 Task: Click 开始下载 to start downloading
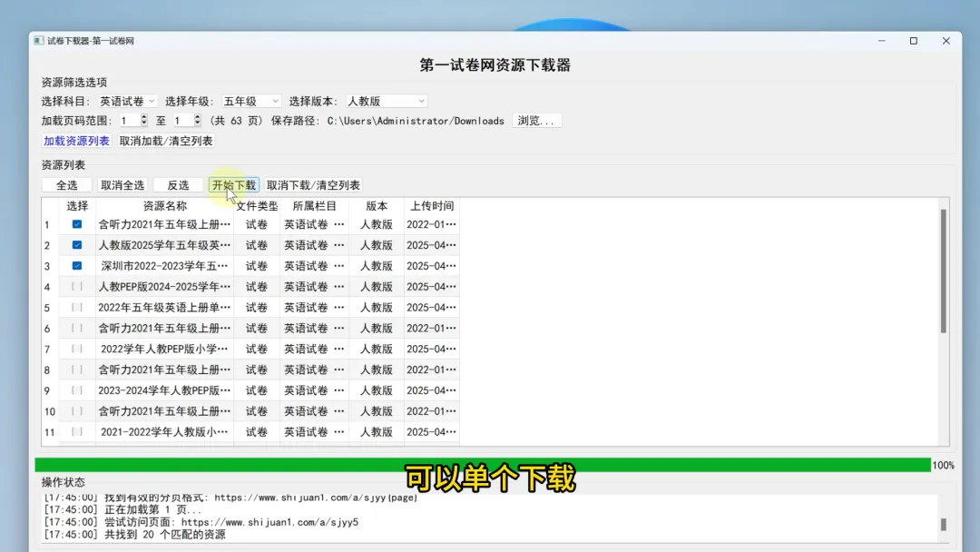pos(234,185)
